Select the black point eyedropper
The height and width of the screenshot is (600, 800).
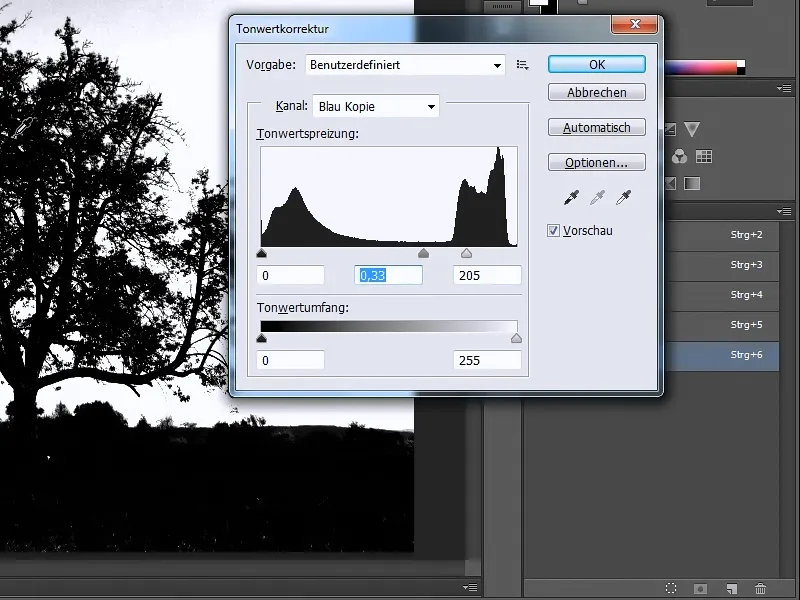pyautogui.click(x=571, y=197)
